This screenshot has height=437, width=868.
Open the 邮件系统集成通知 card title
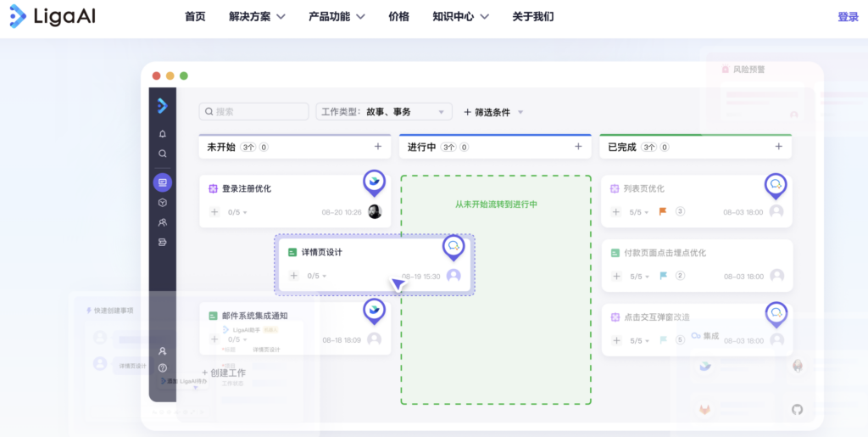254,316
